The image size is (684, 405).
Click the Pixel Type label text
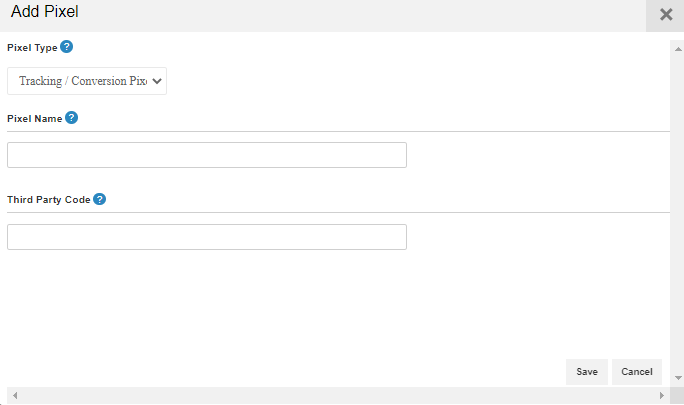coord(32,48)
